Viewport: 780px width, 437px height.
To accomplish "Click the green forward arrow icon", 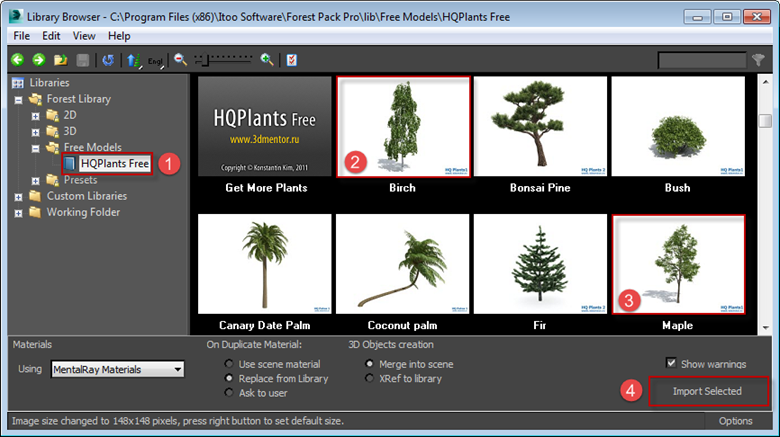I will (x=39, y=60).
